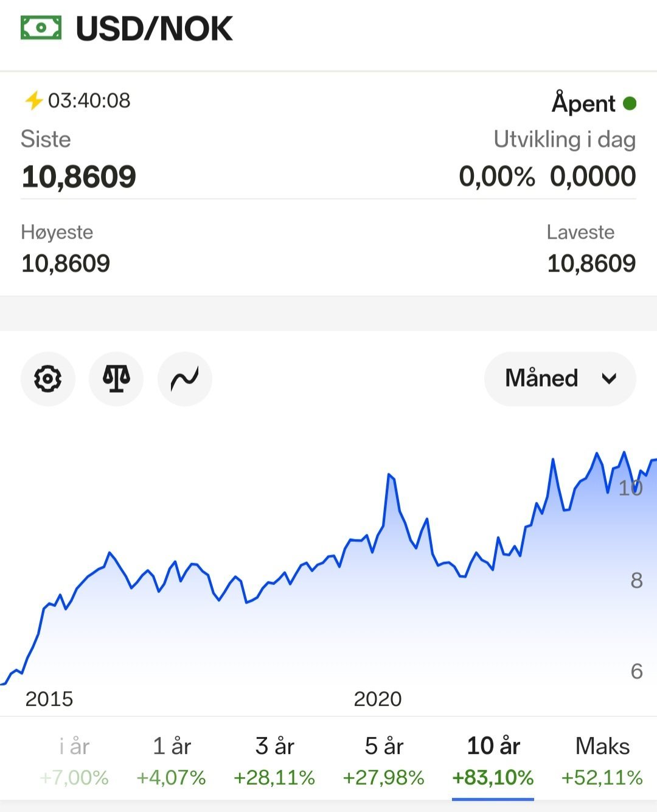Viewport: 657px width, 812px height.
Task: Switch to the 3 år range
Action: click(x=274, y=760)
